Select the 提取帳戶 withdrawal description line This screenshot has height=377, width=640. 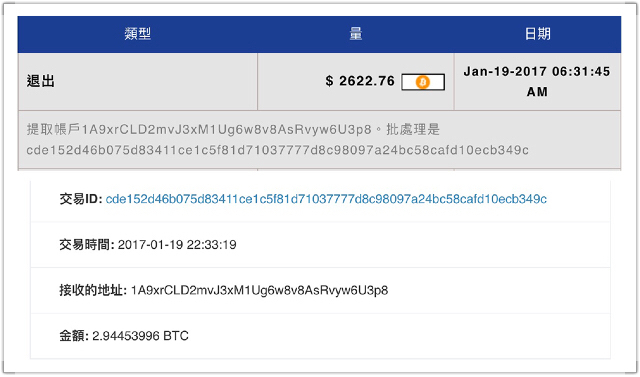(233, 130)
